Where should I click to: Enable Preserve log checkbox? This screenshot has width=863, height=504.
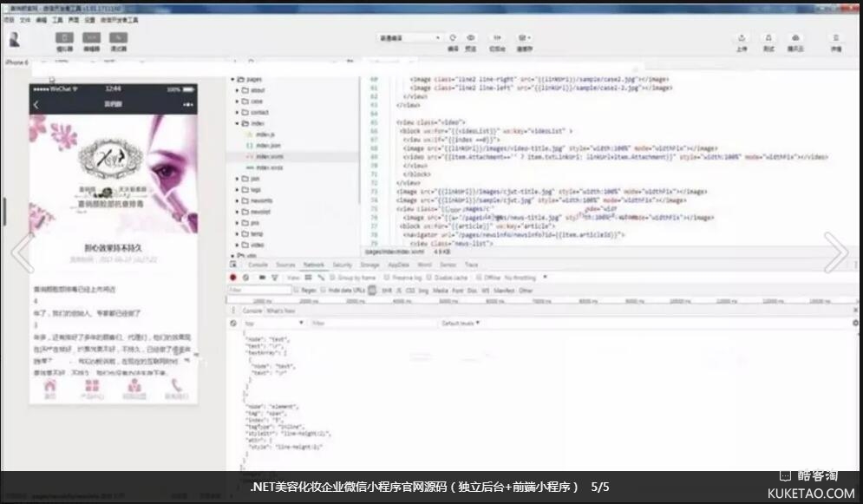[x=387, y=278]
